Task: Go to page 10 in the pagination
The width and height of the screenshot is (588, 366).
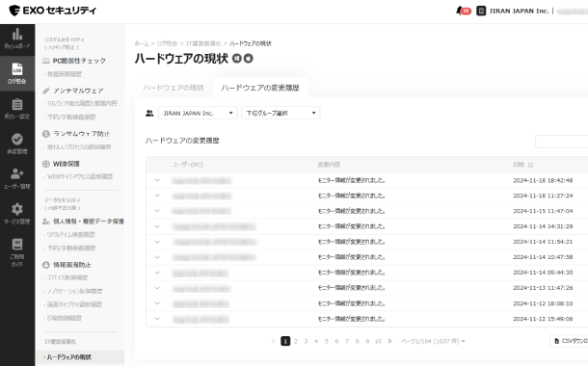Action: click(x=378, y=341)
